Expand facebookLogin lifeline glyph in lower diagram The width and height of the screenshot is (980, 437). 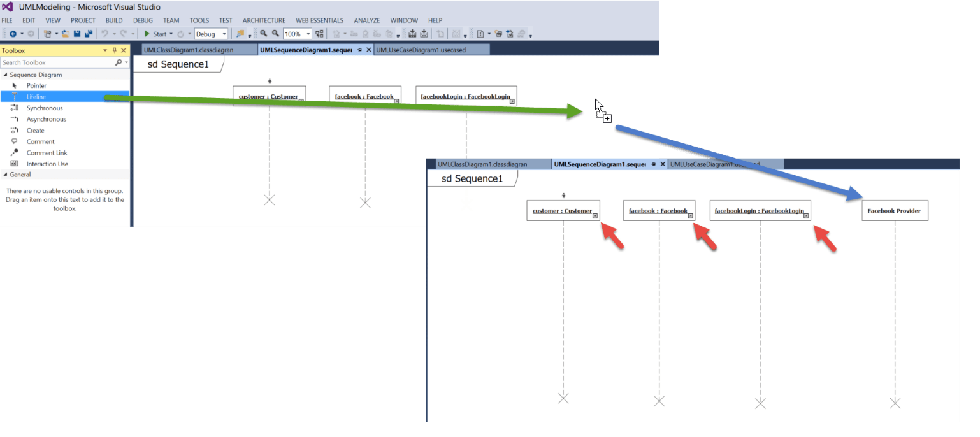point(806,216)
